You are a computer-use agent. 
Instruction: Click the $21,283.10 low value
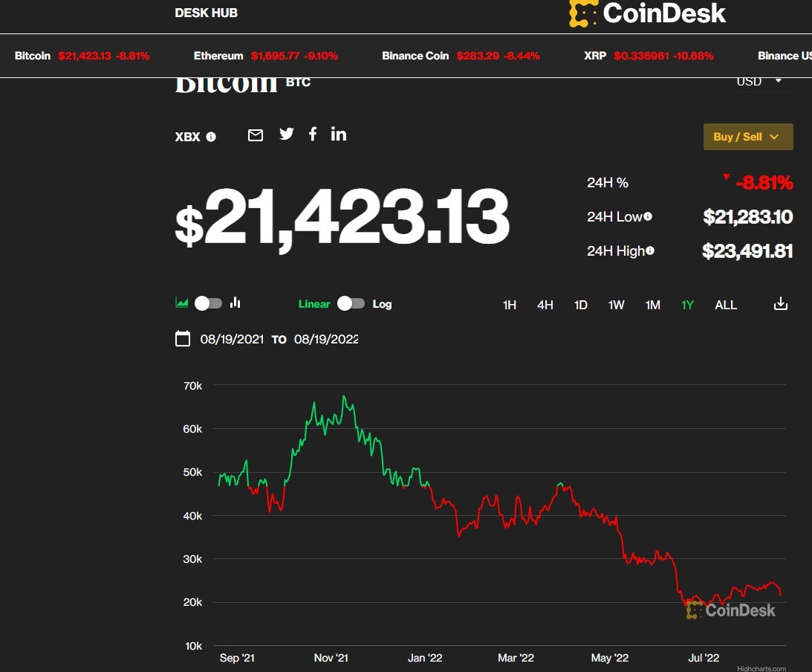[748, 216]
